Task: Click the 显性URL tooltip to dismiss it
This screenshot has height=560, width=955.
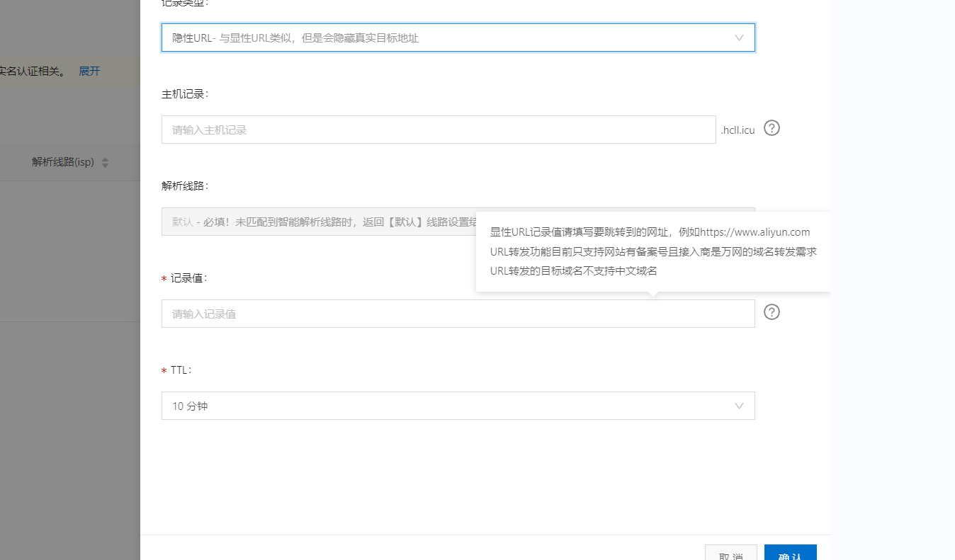Action: (652, 251)
